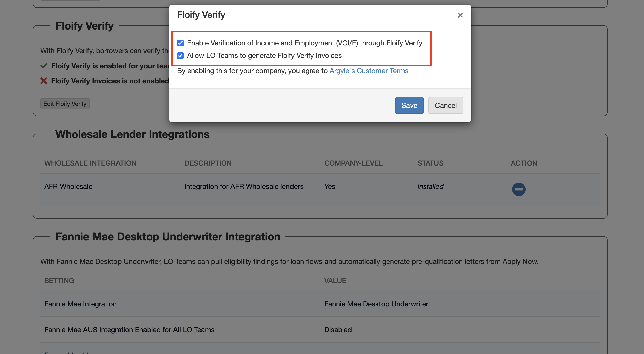Uncheck Enable Verification of Income and Employment

click(180, 43)
